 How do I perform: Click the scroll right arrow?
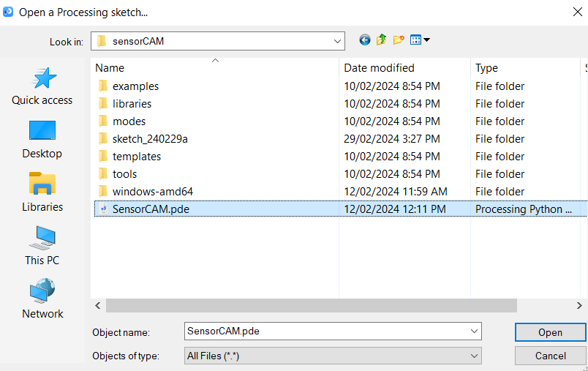[x=579, y=305]
